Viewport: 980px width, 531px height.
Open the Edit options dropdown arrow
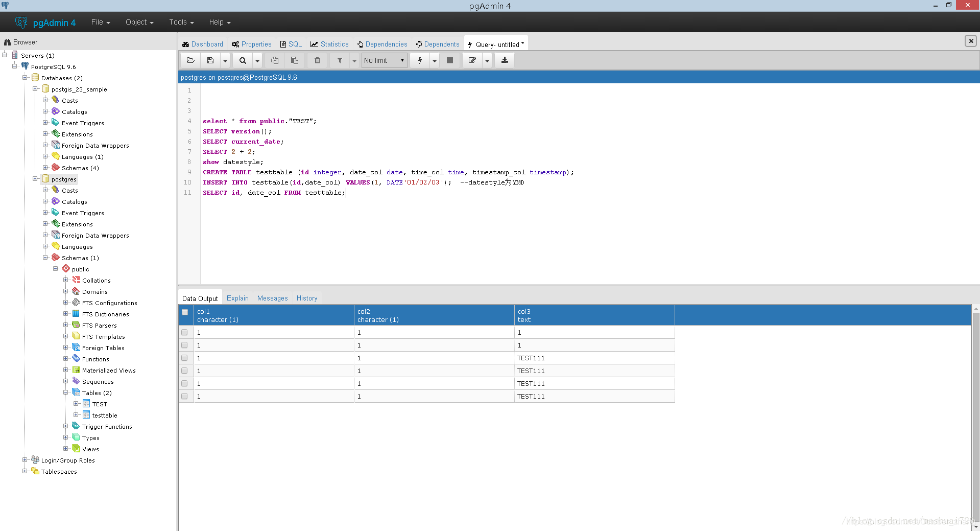click(x=487, y=60)
